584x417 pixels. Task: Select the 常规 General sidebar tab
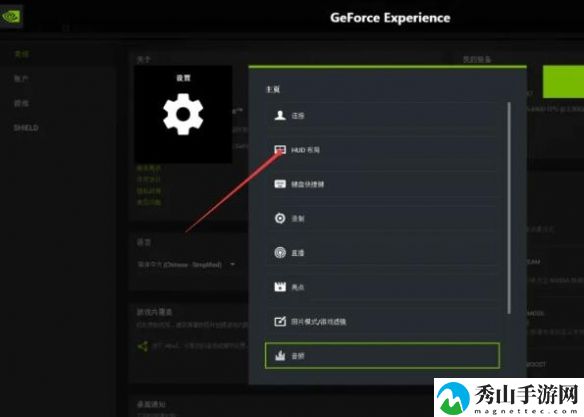coord(22,54)
